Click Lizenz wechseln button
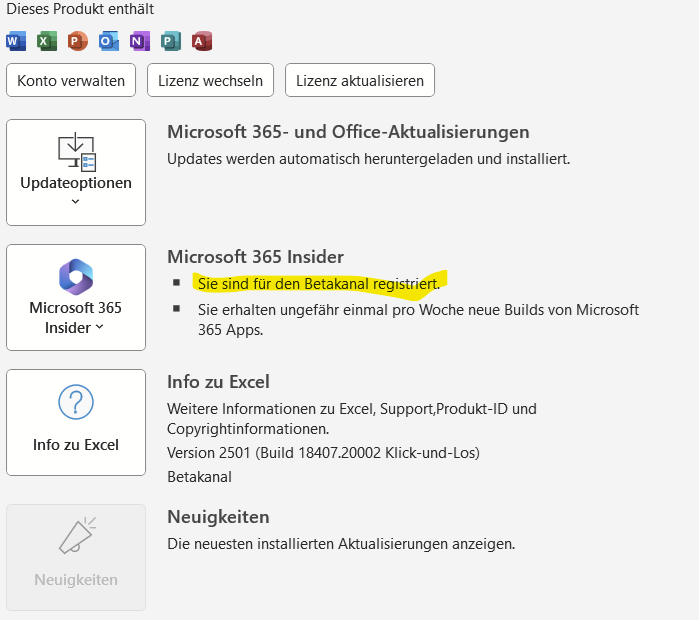Image resolution: width=699 pixels, height=620 pixels. coord(210,80)
